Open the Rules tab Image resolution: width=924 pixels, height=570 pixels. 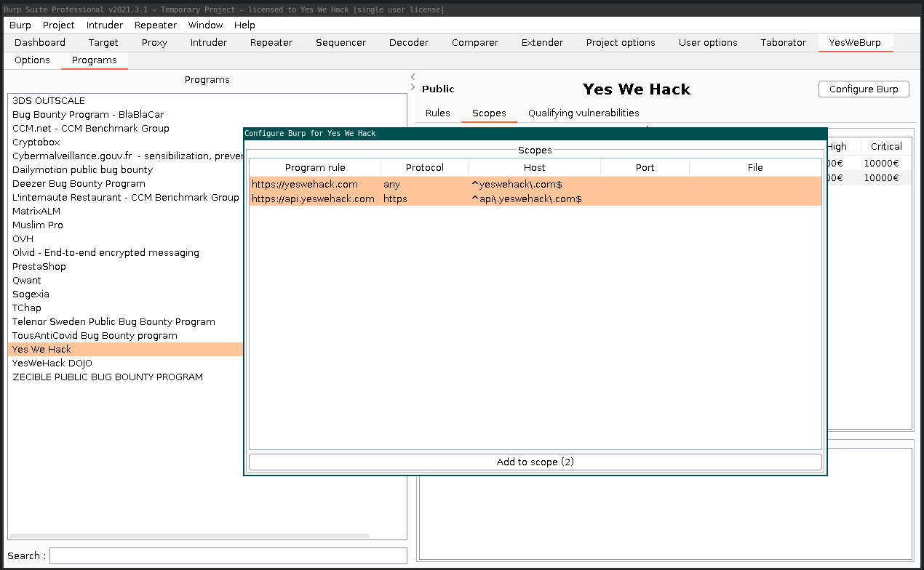click(438, 113)
